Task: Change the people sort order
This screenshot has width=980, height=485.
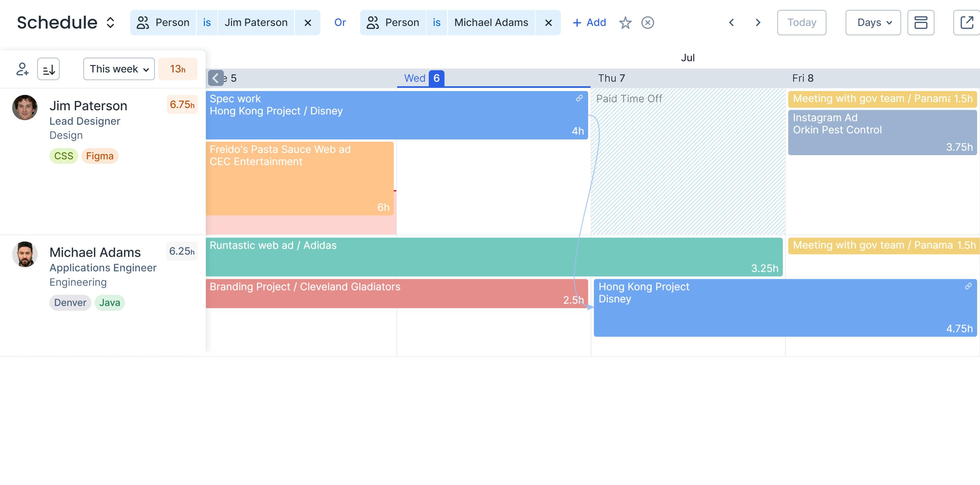Action: 48,69
